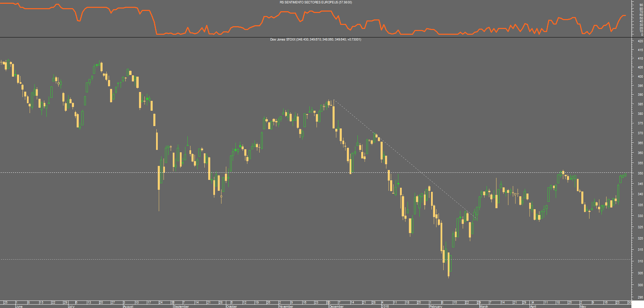Click the 350 price axis label

(x=640, y=173)
